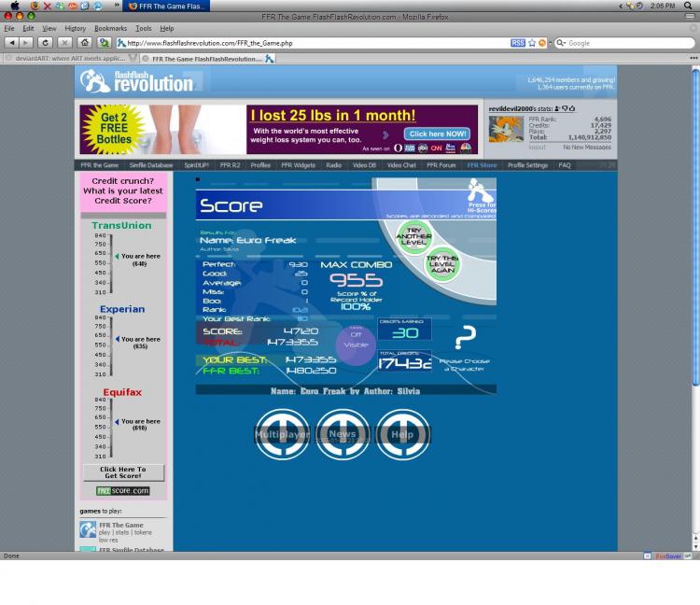This screenshot has height=605, width=700.
Task: Click the RSS feed icon in address bar
Action: click(x=518, y=43)
